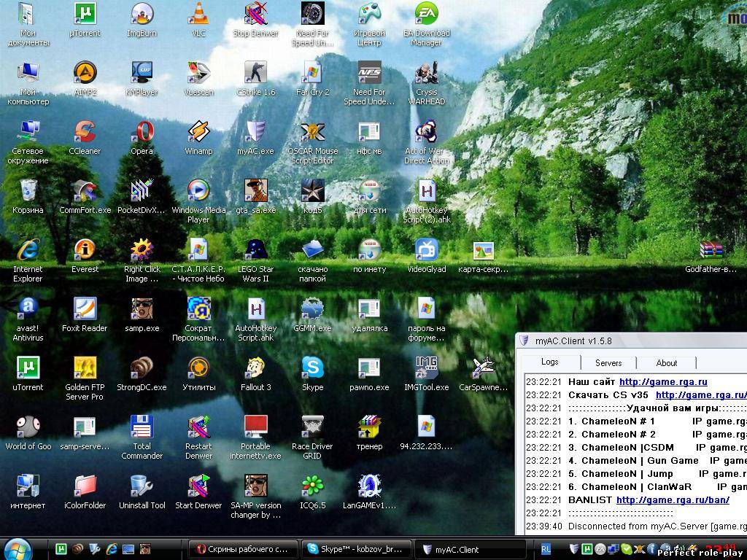Select the Корзина recycle bin
This screenshot has height=560, width=747.
28,197
